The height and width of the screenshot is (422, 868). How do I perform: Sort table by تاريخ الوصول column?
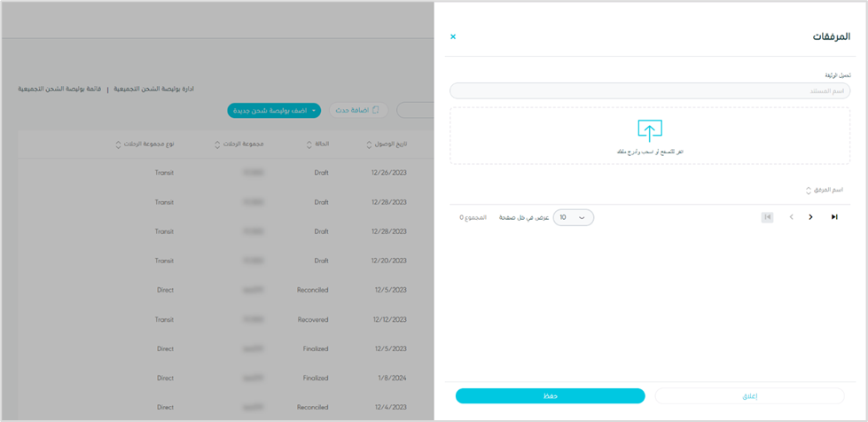tap(370, 145)
